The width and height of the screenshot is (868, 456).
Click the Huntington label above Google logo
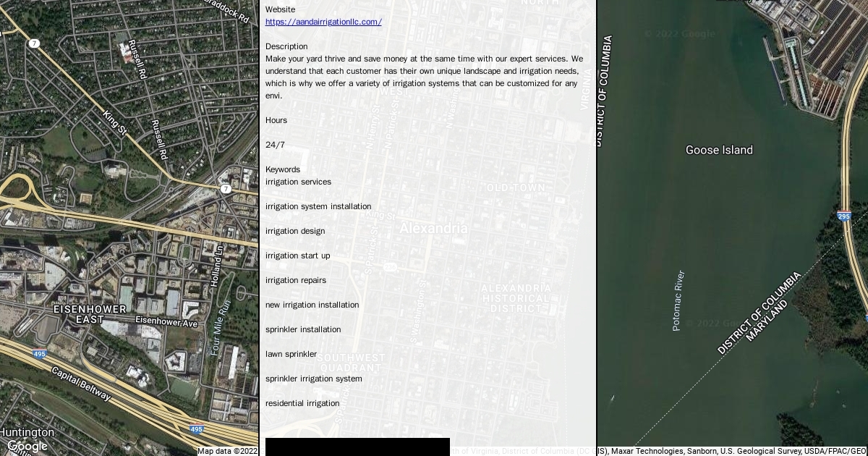pyautogui.click(x=27, y=432)
